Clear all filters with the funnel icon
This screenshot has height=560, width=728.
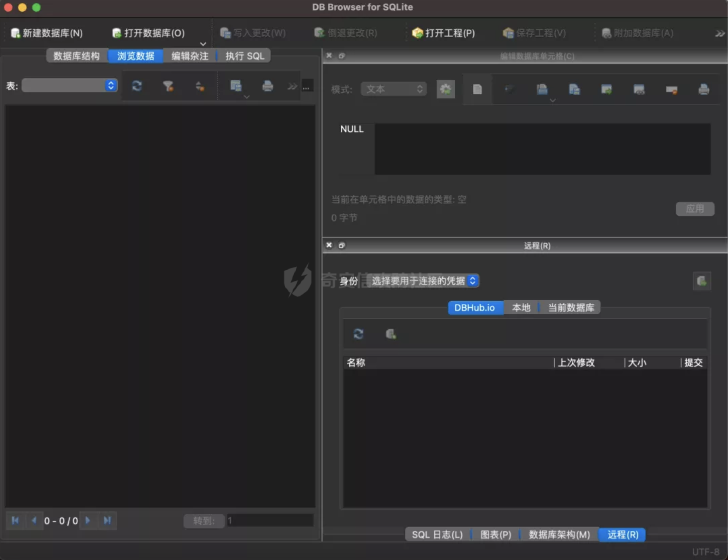(x=168, y=86)
